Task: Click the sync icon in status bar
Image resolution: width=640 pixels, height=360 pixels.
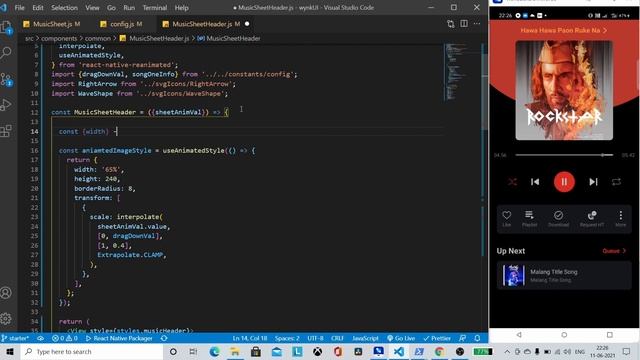Action: (x=164, y=338)
